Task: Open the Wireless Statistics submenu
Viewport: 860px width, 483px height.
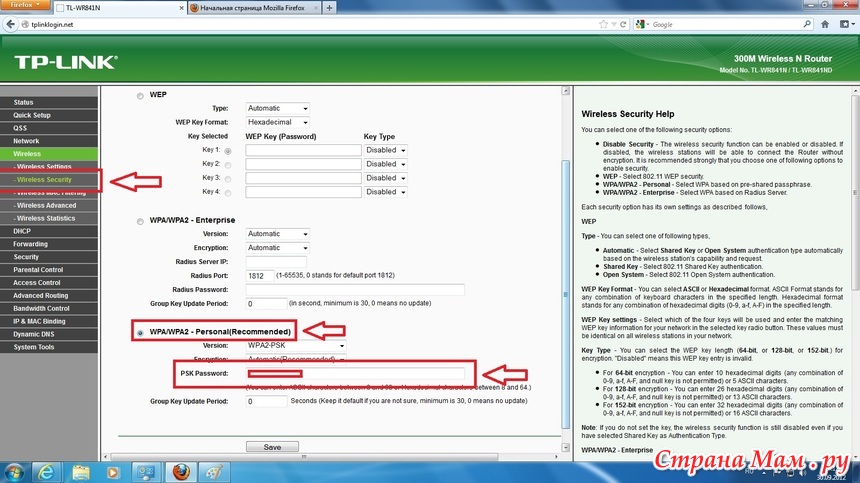Action: (x=49, y=218)
